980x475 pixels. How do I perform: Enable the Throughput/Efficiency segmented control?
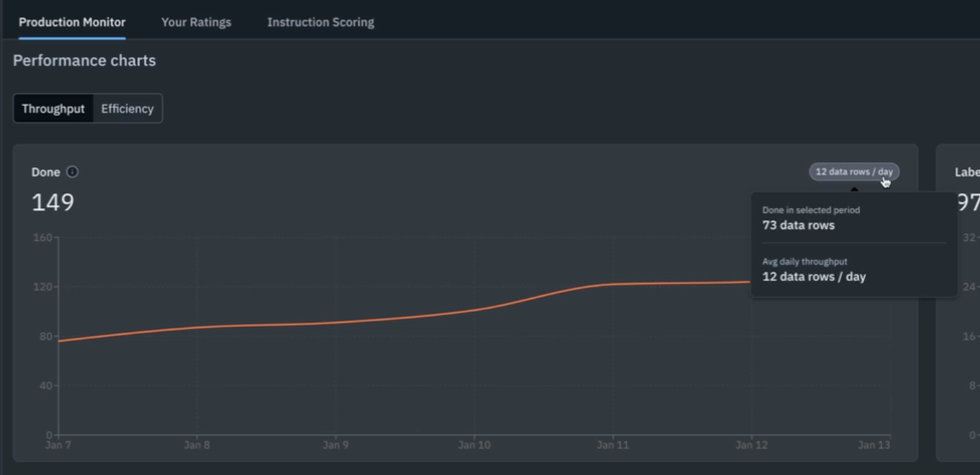coord(88,108)
